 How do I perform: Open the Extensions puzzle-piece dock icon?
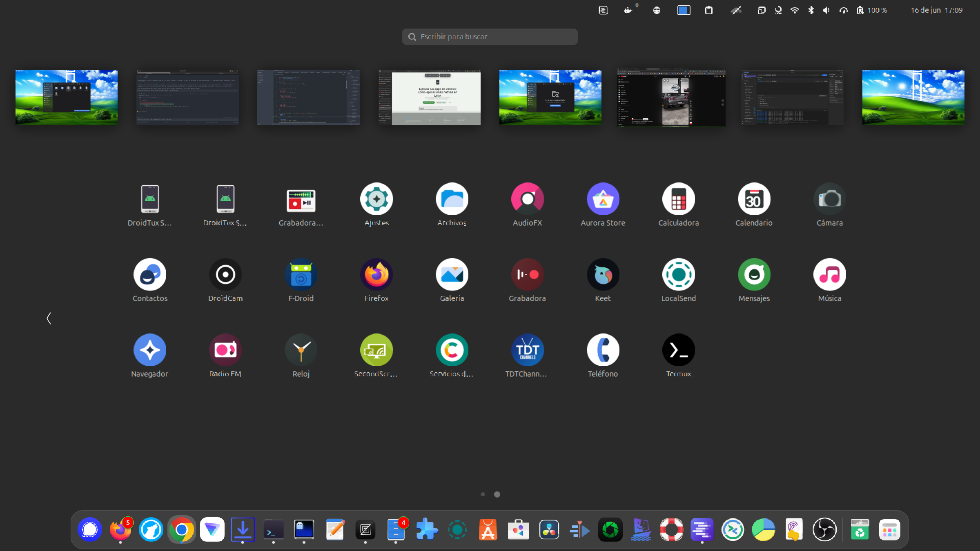pos(427,530)
